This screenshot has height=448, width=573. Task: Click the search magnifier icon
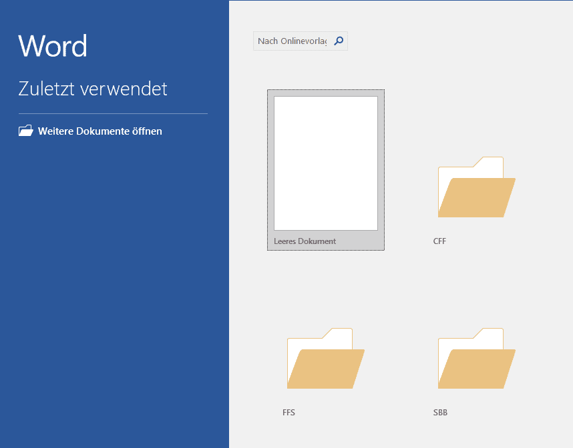339,41
